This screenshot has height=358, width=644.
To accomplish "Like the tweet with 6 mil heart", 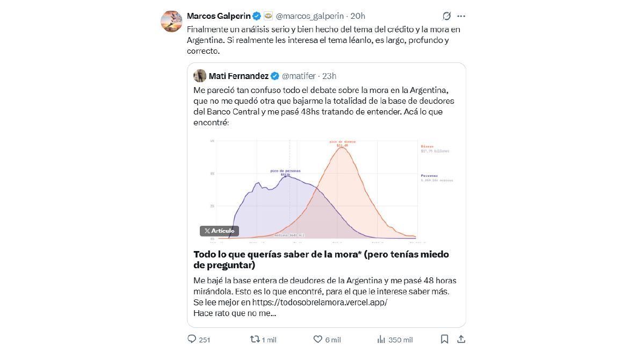I will (318, 339).
